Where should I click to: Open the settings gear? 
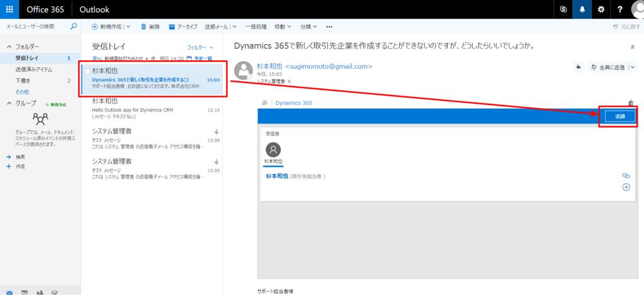click(x=601, y=9)
